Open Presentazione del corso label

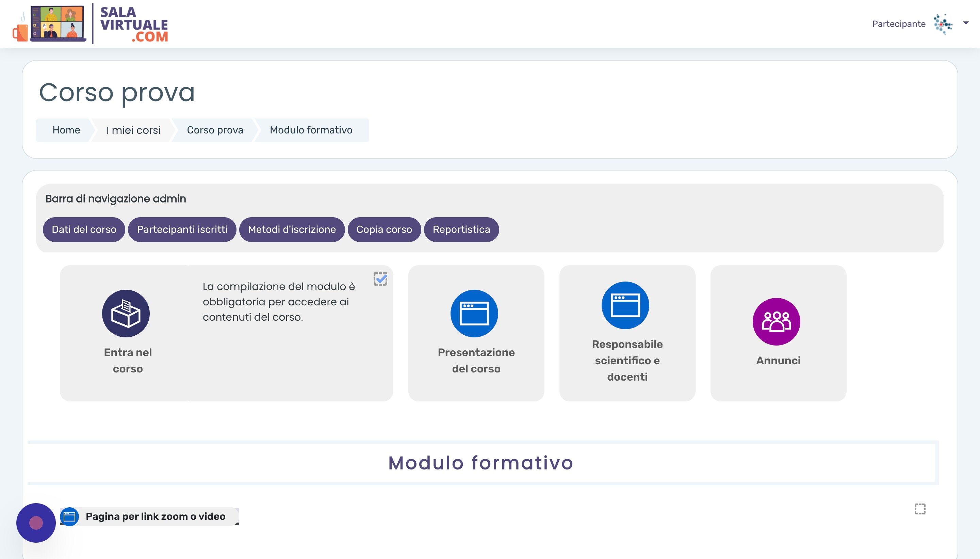pyautogui.click(x=476, y=361)
